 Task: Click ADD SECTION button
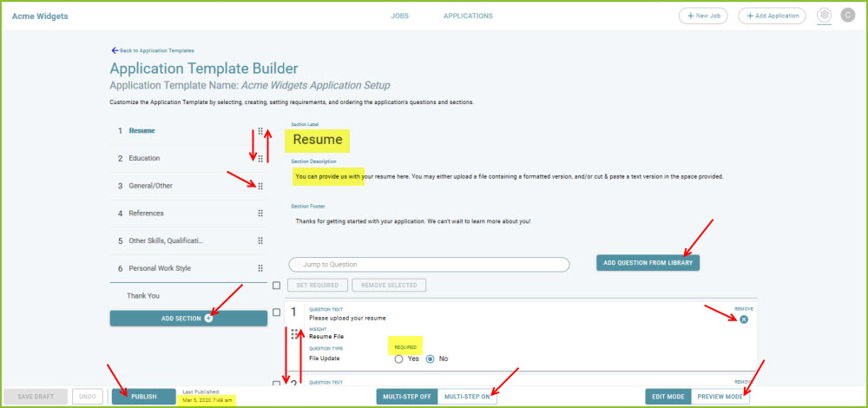click(x=188, y=319)
